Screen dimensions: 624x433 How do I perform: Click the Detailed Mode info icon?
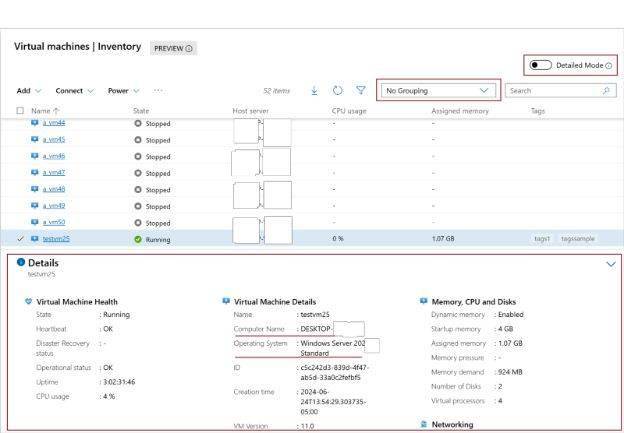pos(609,65)
